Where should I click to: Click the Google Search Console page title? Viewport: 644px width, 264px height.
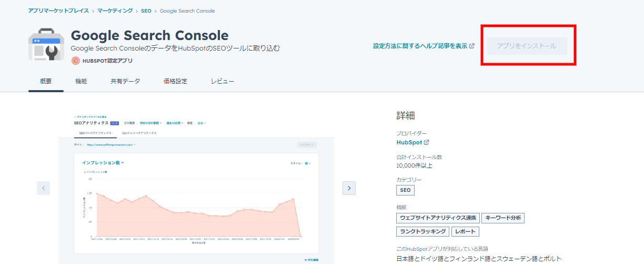click(149, 35)
